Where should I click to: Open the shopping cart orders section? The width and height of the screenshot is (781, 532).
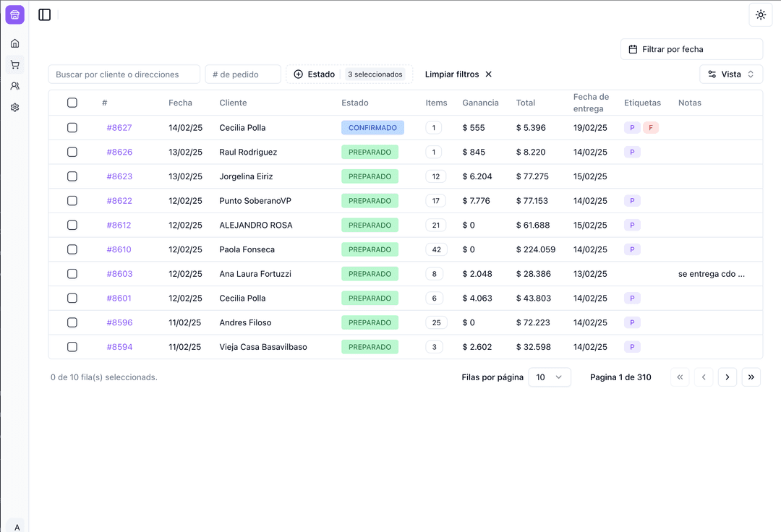14,64
